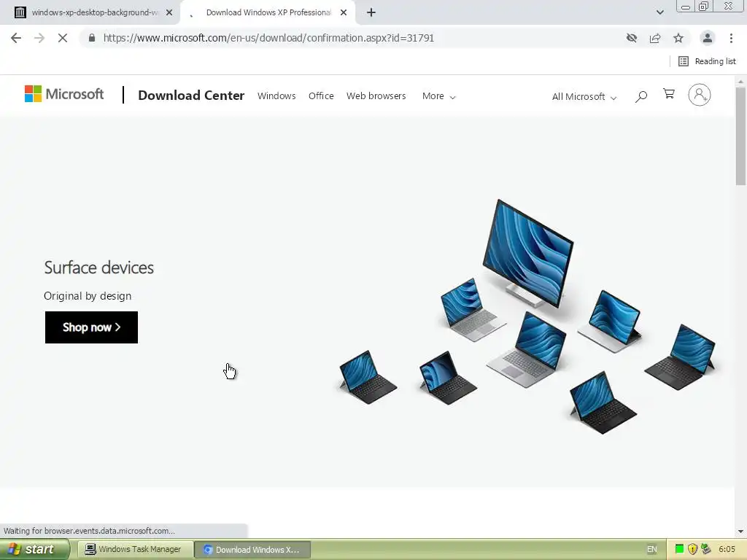This screenshot has width=747, height=560.
Task: Close the windows-xp-desktop-background tab
Action: (x=169, y=12)
